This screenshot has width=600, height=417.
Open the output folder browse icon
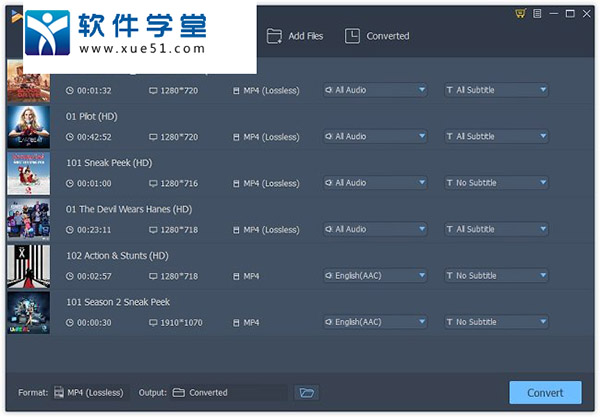pyautogui.click(x=306, y=393)
